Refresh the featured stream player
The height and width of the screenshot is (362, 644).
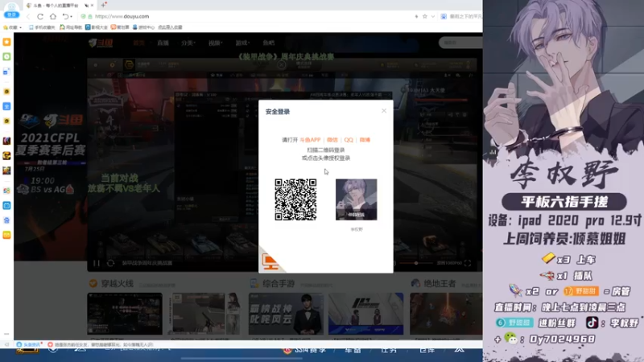click(x=110, y=263)
